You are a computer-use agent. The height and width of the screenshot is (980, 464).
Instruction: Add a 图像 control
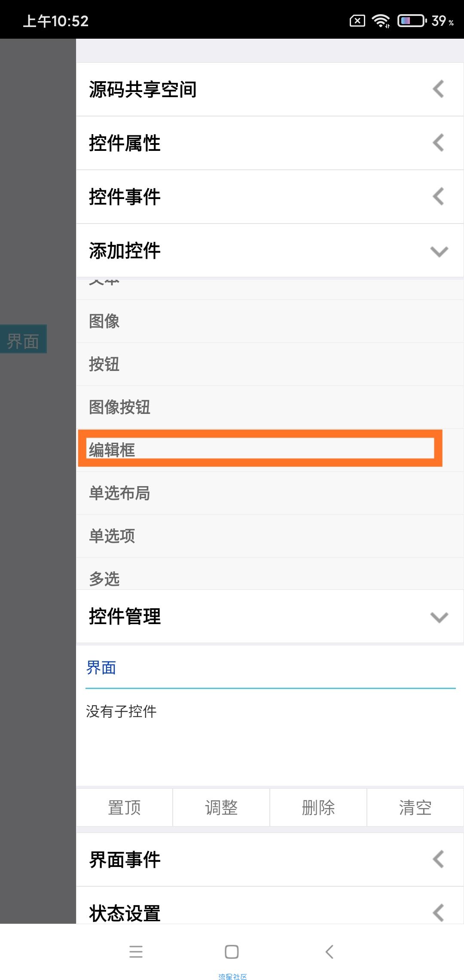point(270,321)
